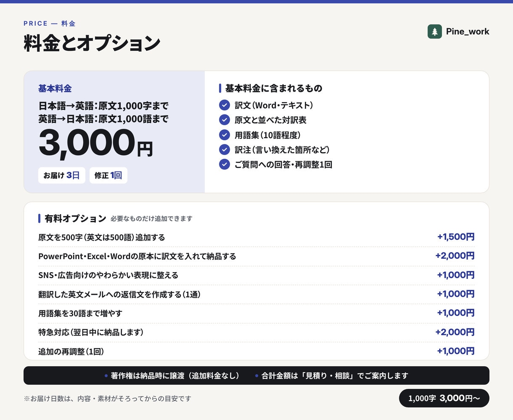Click the 原文と並べた対訳表 item text

click(270, 120)
